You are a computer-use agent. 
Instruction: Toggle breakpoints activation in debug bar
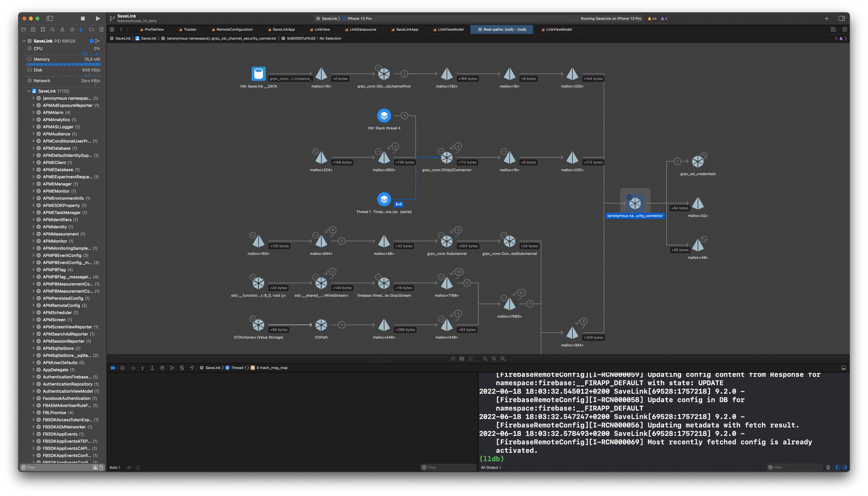113,368
